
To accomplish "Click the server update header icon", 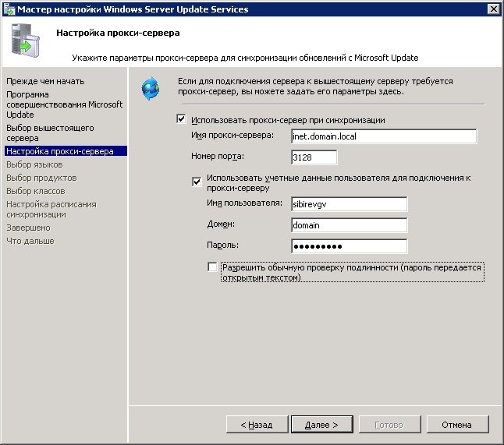I will click(x=26, y=41).
